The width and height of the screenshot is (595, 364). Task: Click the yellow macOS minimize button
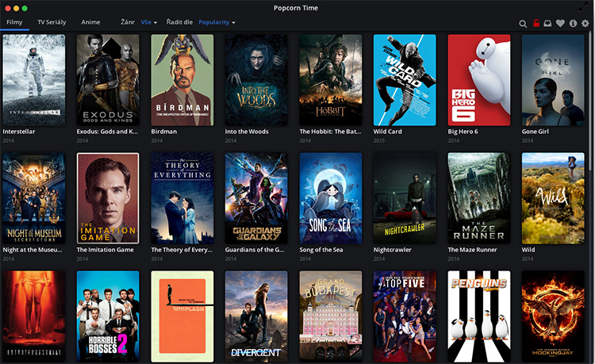[15, 7]
